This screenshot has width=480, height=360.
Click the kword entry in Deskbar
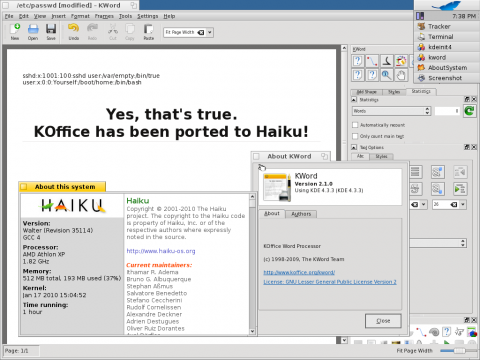coord(447,57)
